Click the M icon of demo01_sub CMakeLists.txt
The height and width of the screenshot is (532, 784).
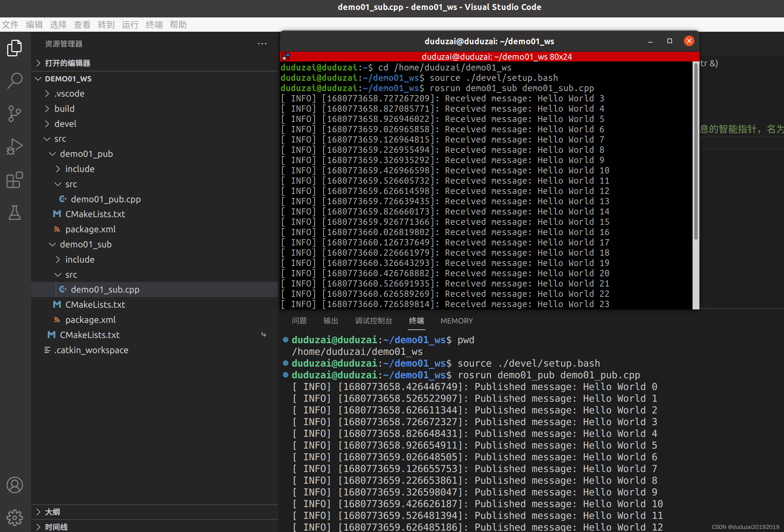tap(57, 305)
